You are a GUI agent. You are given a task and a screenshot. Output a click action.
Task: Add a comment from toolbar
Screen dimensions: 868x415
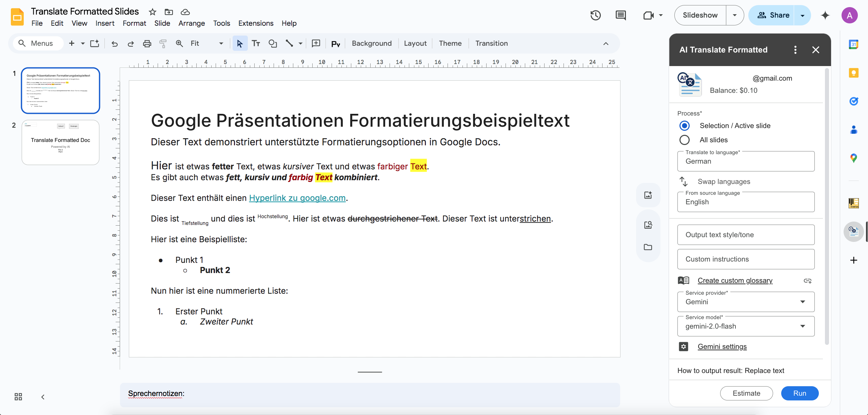[316, 43]
